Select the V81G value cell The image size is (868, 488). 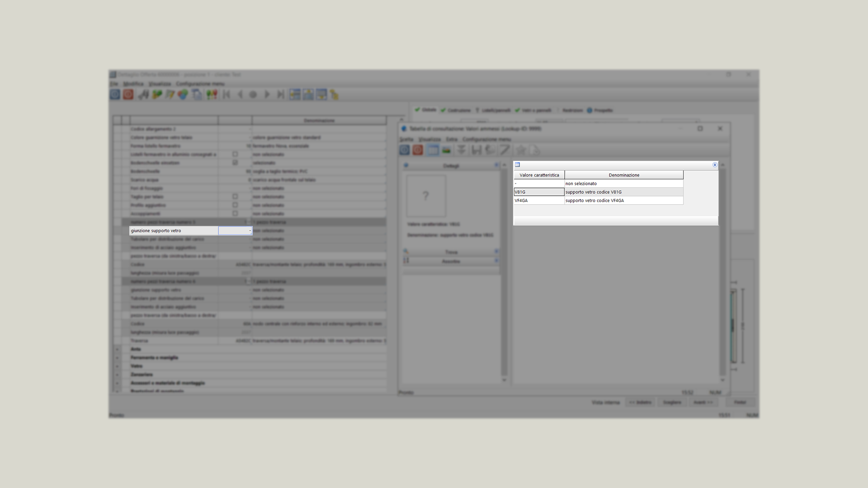point(539,192)
